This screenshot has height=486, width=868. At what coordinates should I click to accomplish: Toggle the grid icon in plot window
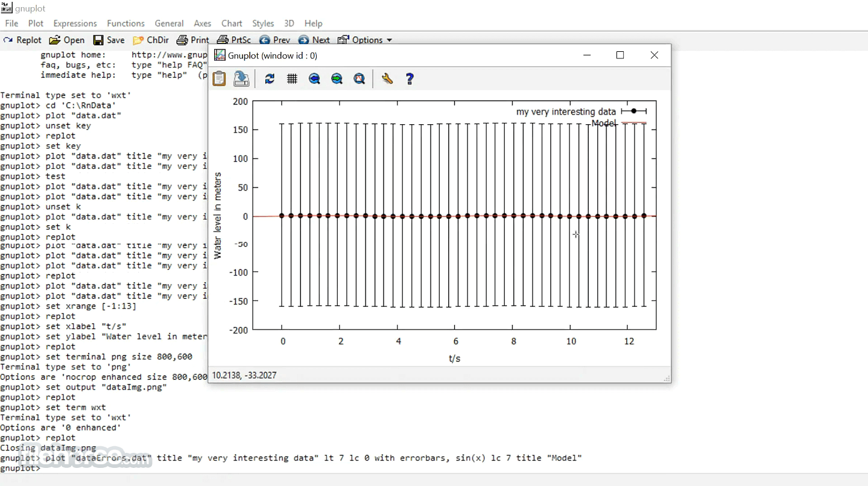coord(292,79)
